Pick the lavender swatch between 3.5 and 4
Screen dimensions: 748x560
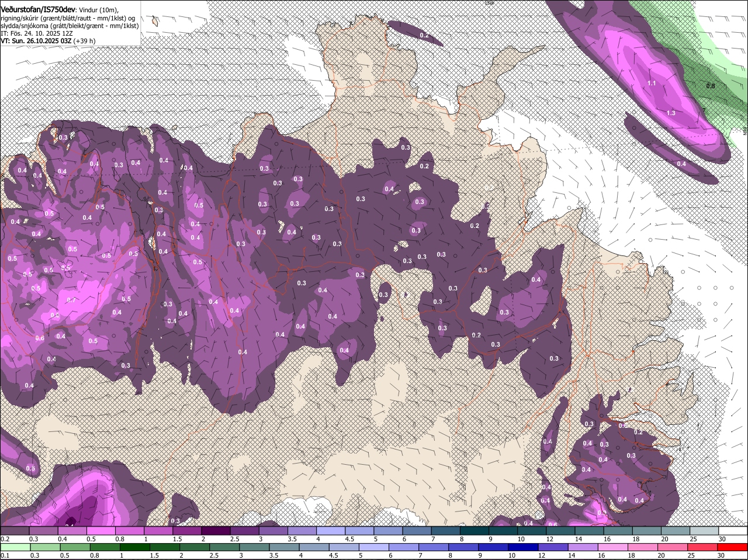[x=302, y=531]
